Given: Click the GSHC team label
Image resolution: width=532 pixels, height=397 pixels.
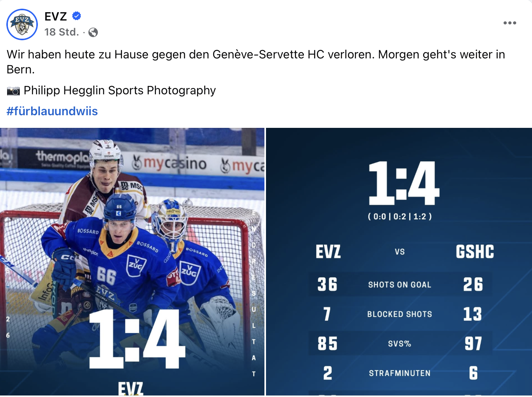Looking at the screenshot, I should (x=475, y=252).
